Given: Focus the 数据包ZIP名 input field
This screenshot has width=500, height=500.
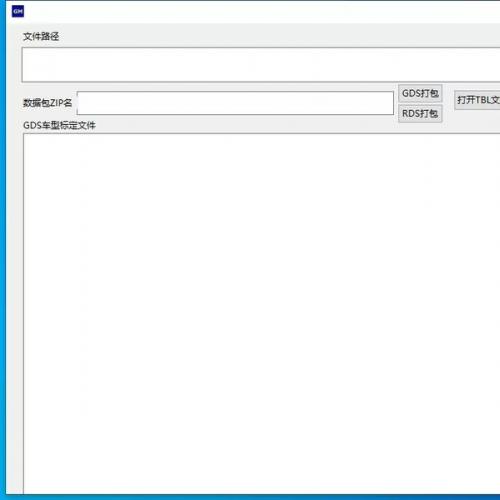Looking at the screenshot, I should click(235, 103).
